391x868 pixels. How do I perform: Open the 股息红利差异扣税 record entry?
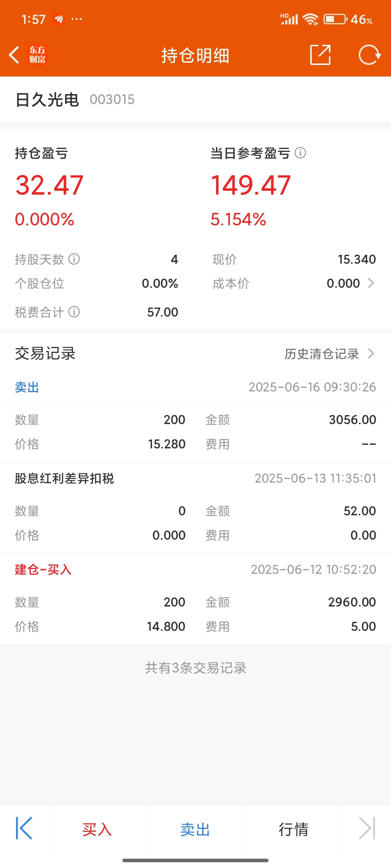pyautogui.click(x=195, y=508)
